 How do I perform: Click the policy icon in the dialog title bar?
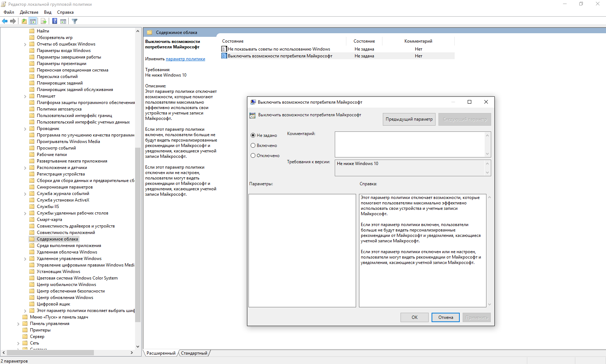point(253,102)
